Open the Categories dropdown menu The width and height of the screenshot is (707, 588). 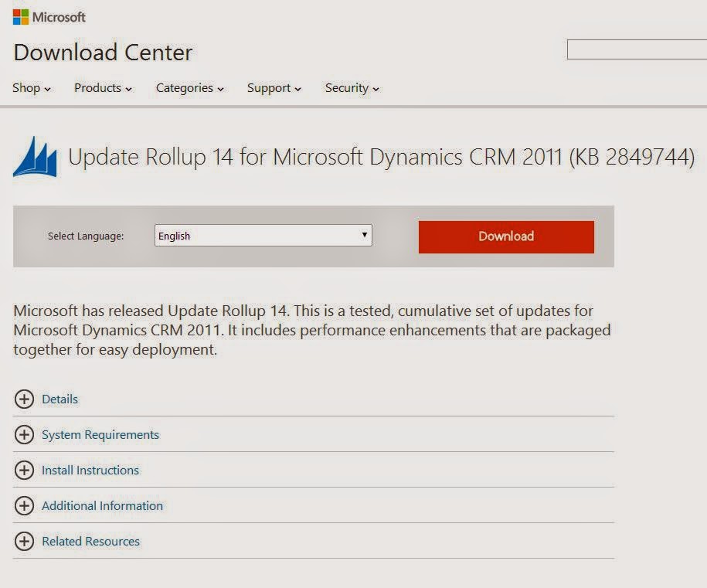(190, 88)
